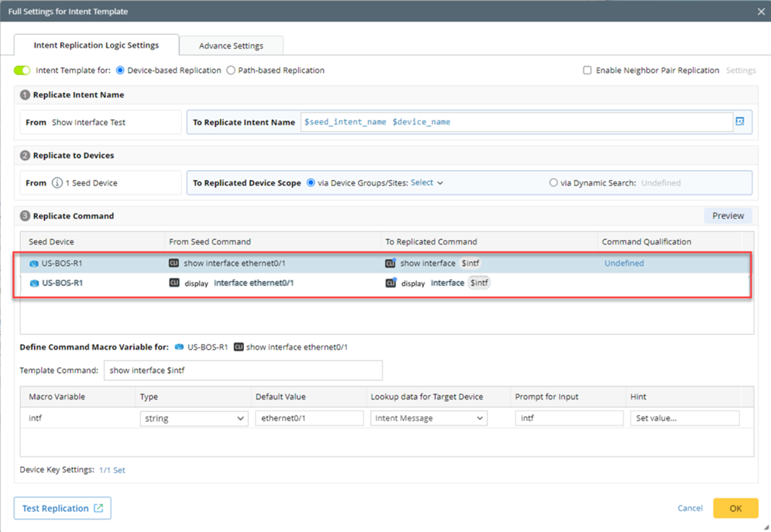Viewport: 771px width, 532px height.
Task: Select Path-based Replication radio button
Action: (x=231, y=71)
